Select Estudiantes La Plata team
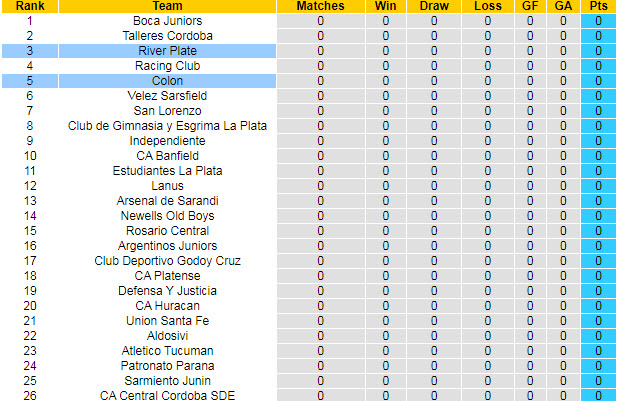 (x=167, y=171)
